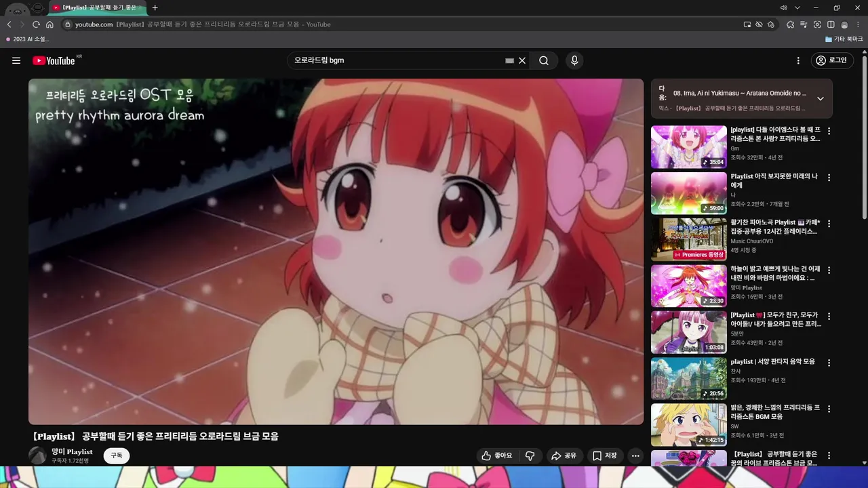868x488 pixels.
Task: Open the on-screen keyboard icon in the search box
Action: point(509,60)
